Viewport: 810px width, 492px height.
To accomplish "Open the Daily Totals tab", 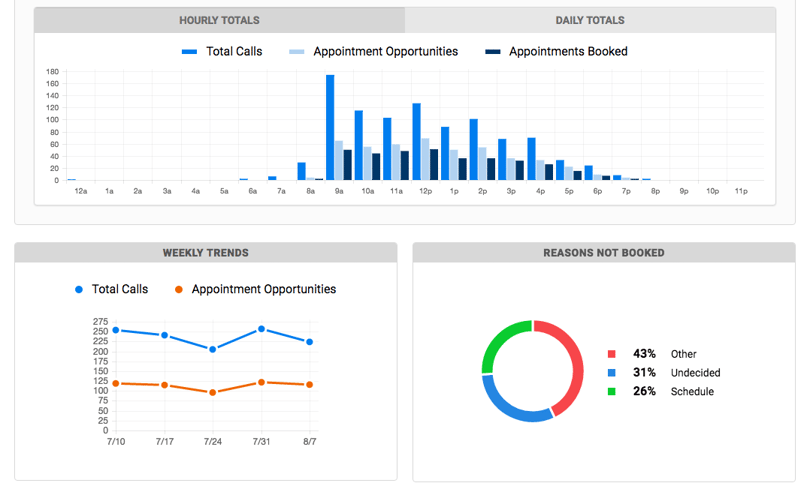I will [x=589, y=20].
